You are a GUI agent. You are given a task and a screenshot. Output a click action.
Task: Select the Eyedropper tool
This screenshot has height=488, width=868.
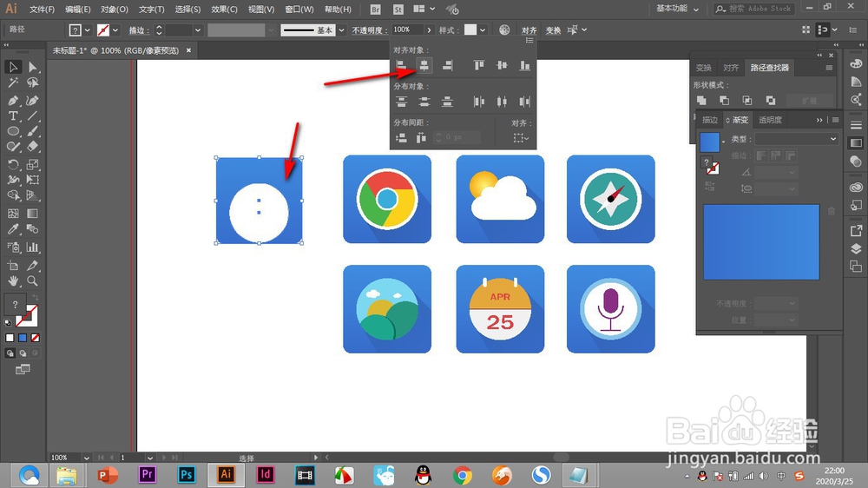(x=13, y=229)
